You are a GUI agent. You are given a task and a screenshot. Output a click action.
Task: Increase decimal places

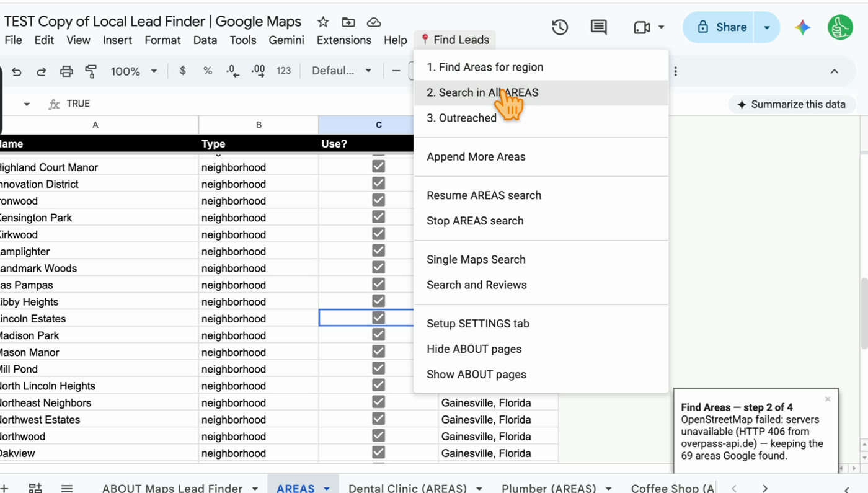[x=258, y=71]
